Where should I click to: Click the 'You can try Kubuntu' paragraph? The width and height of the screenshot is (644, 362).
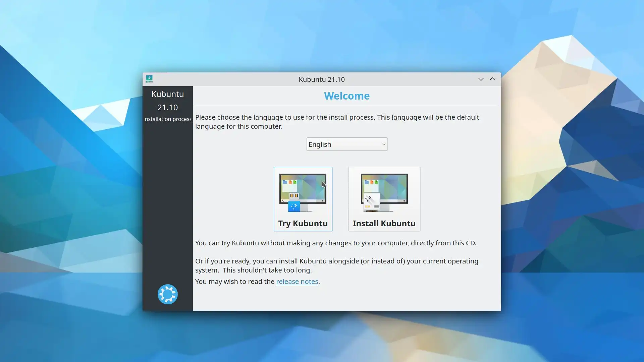(x=335, y=243)
